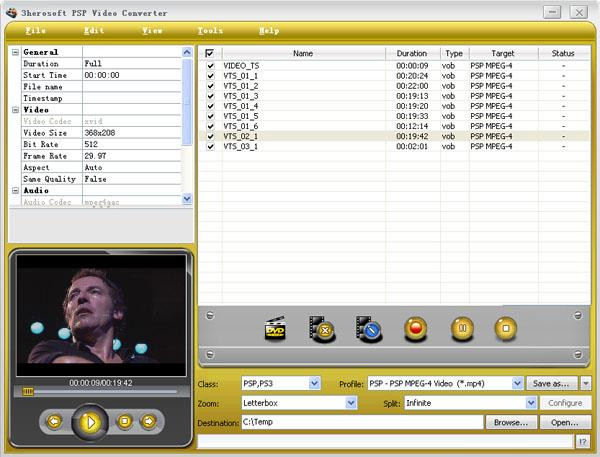Play the preview video

pos(90,423)
